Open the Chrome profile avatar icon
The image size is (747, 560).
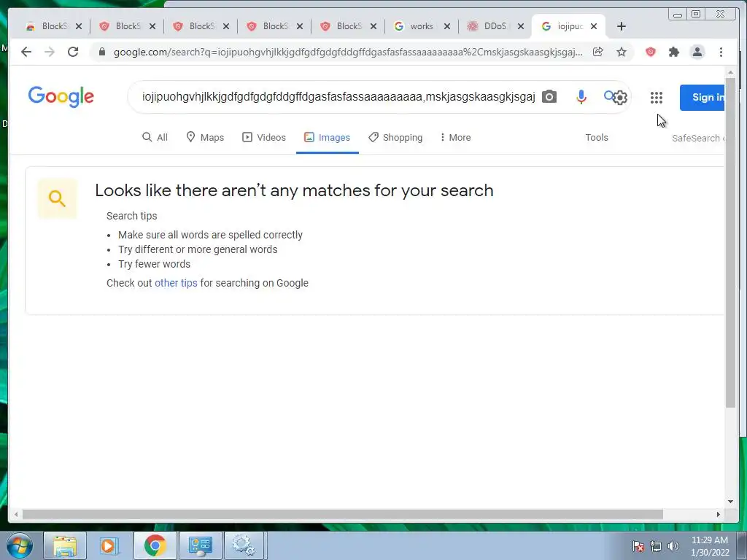pos(697,52)
